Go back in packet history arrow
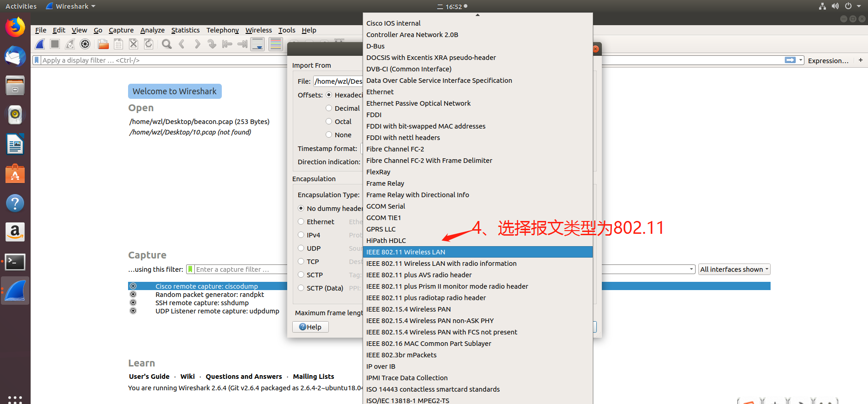Screen dimensions: 868x404 click(182, 44)
